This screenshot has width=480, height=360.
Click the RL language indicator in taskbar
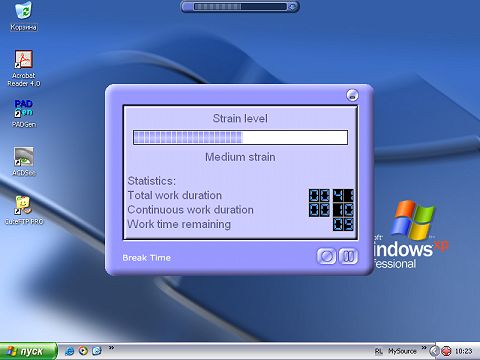point(379,351)
